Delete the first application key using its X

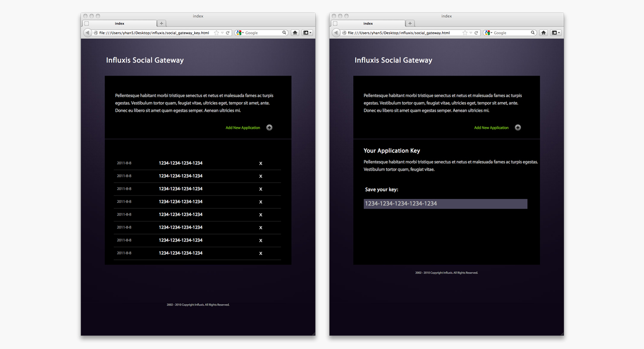point(261,163)
